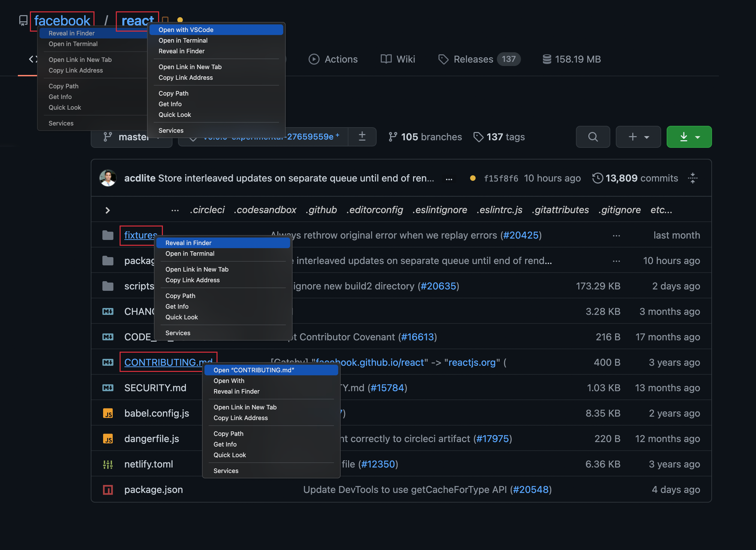The image size is (756, 550).
Task: Open the Wiki tab
Action: point(398,59)
